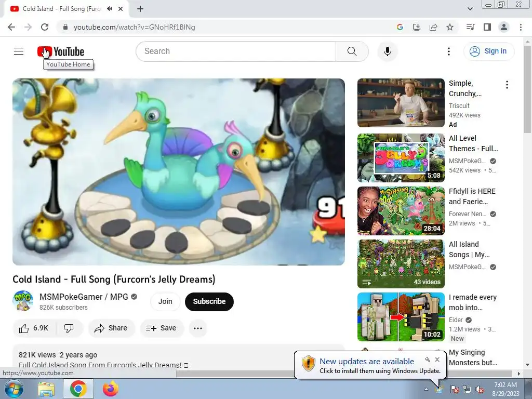The width and height of the screenshot is (532, 399).
Task: Open Triscuit ad video thumbnail
Action: [x=401, y=103]
